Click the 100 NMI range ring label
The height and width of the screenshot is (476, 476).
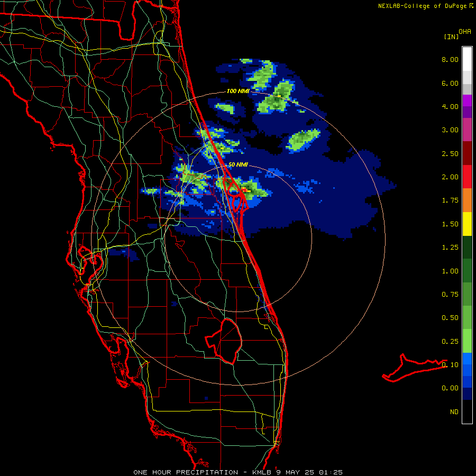(238, 91)
